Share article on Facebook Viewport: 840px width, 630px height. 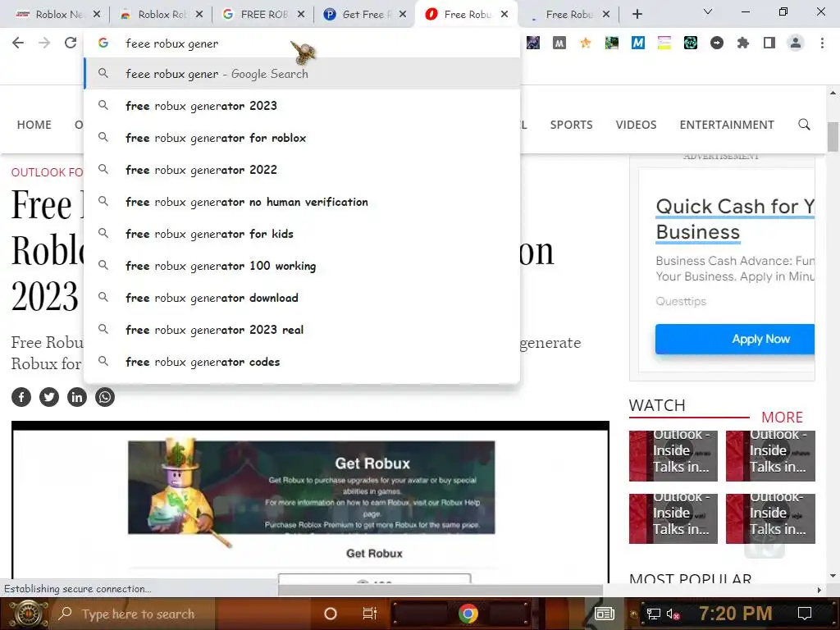(21, 397)
